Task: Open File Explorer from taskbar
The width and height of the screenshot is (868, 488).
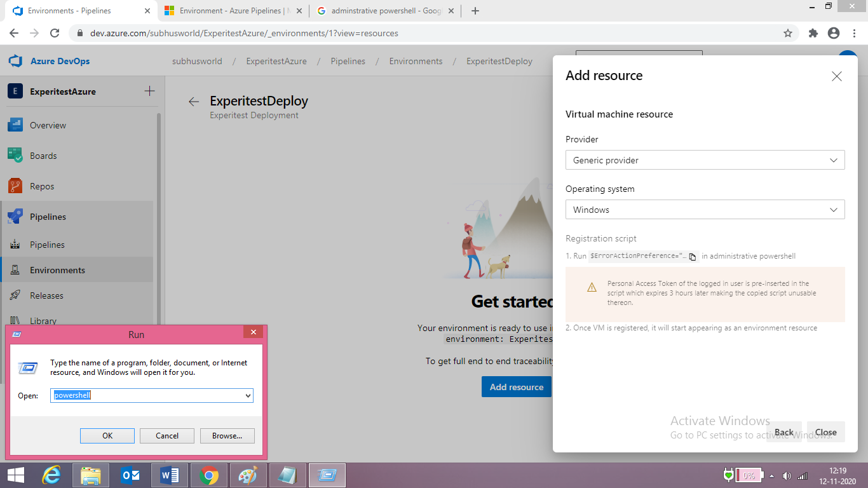Action: 91,475
